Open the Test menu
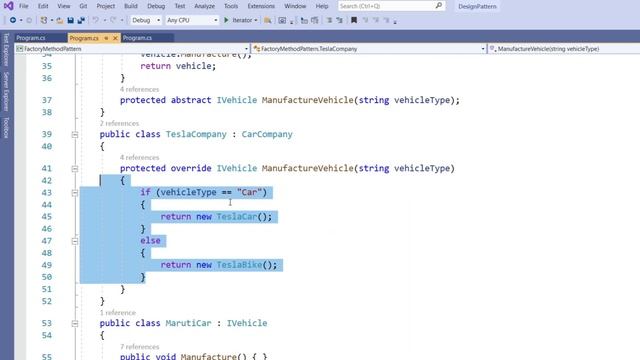 coord(180,6)
